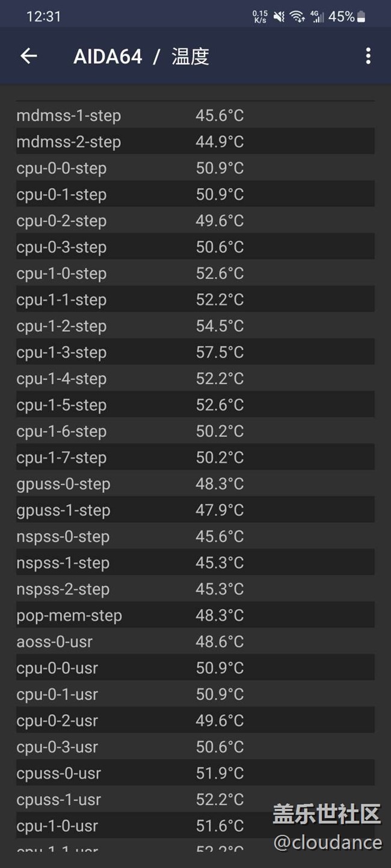Tap the Wi-Fi signal icon
Viewport: 391px width, 868px height.
coord(297,17)
